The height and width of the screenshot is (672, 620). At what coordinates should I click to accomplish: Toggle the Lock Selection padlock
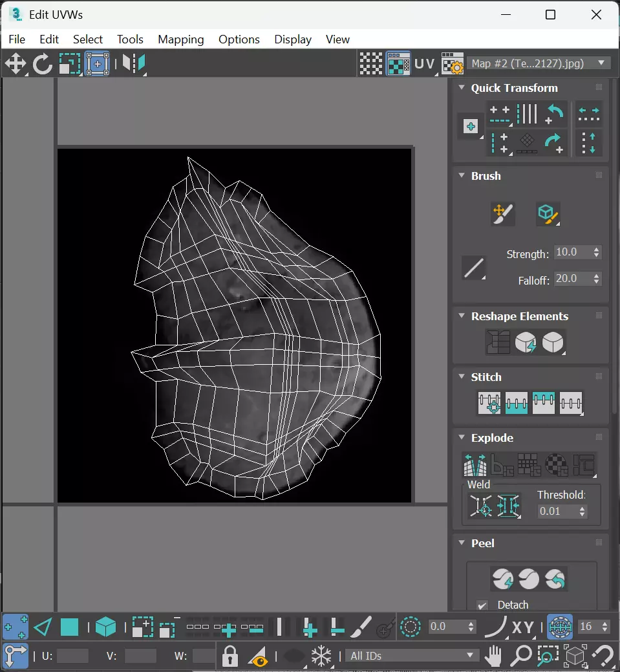[x=230, y=656]
